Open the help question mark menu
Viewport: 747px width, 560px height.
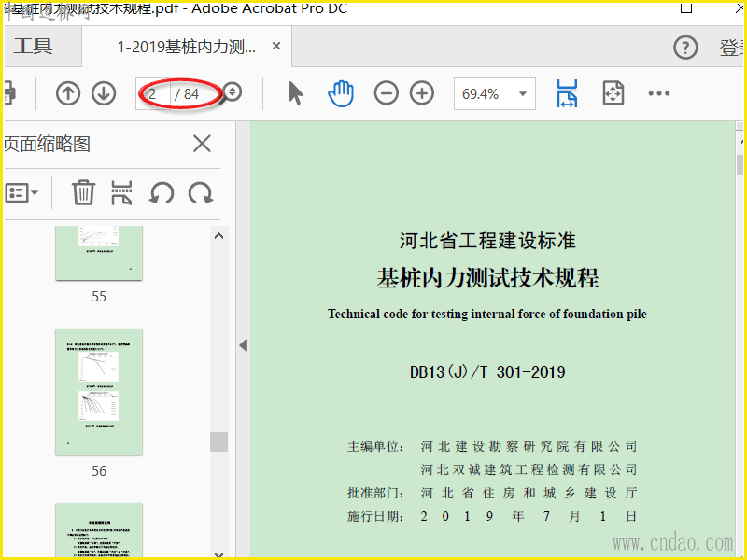[x=685, y=48]
